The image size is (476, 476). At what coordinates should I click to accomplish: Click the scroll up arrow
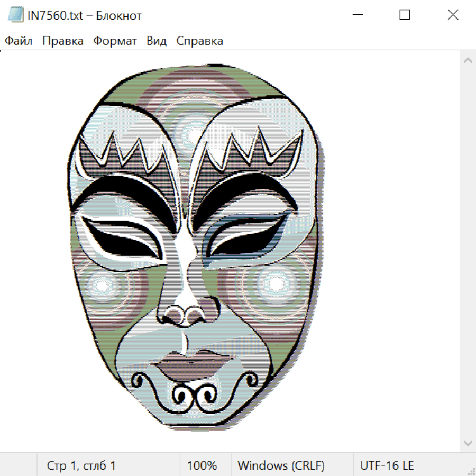tap(468, 61)
